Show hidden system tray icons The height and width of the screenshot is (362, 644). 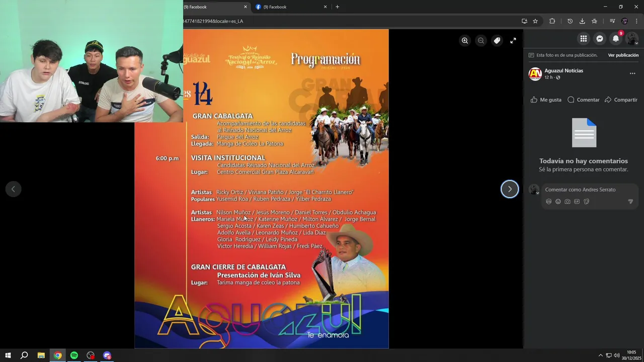600,355
